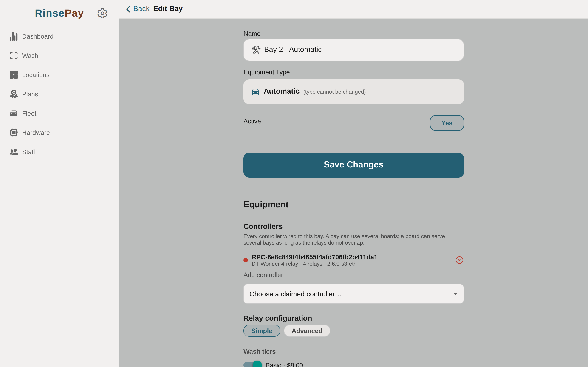588x367 pixels.
Task: Click the Dashboard bar chart icon
Action: click(14, 36)
